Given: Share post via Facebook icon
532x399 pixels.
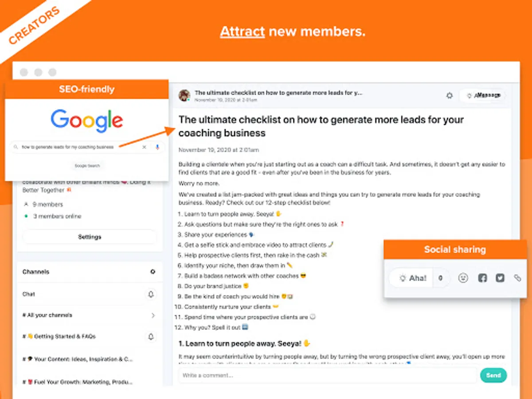Looking at the screenshot, I should tap(482, 278).
